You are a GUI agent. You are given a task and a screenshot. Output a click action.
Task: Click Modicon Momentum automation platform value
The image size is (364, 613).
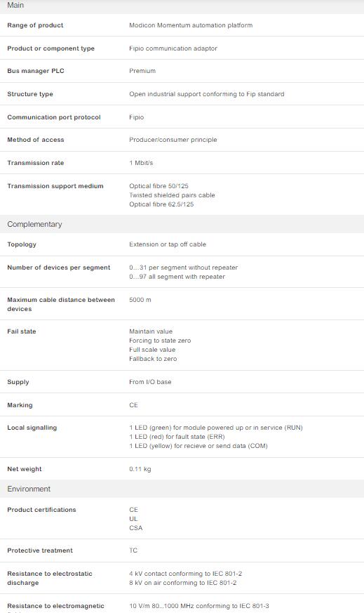pos(191,25)
